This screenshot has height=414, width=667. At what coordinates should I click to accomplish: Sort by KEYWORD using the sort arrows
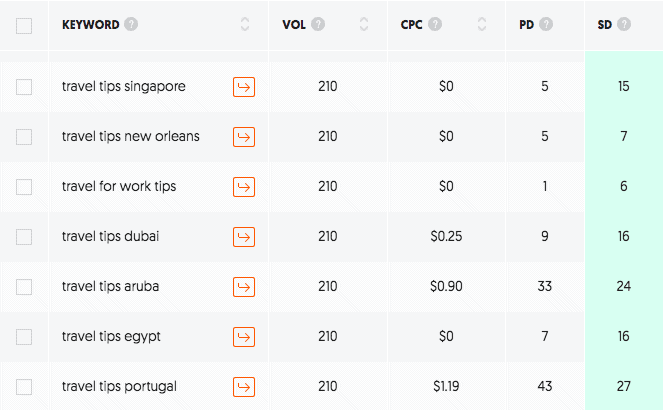[245, 24]
